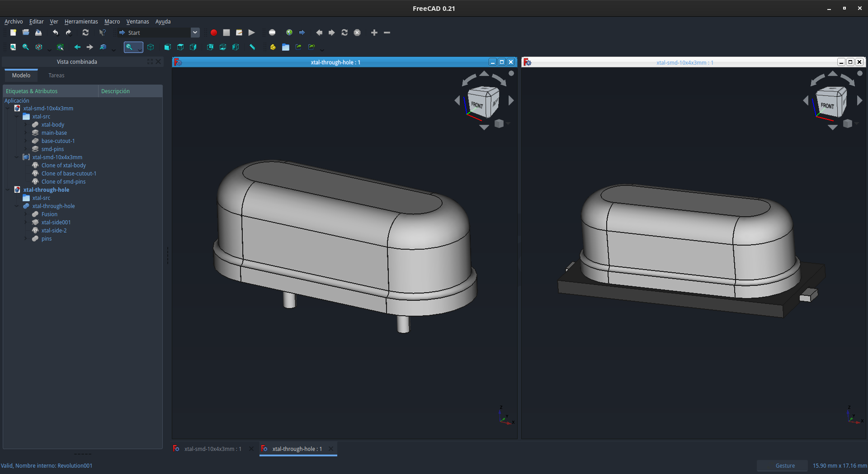Expand the pins tree item
Screen dimensions: 868x474
(26, 239)
